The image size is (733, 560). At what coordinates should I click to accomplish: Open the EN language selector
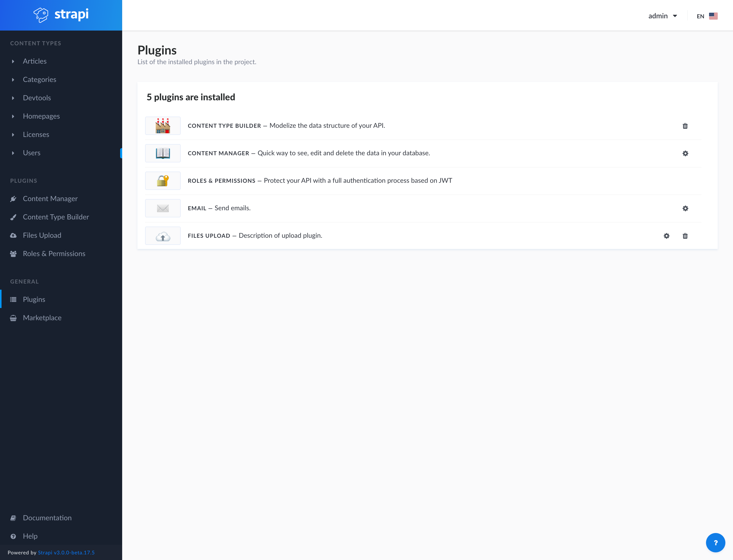click(707, 16)
